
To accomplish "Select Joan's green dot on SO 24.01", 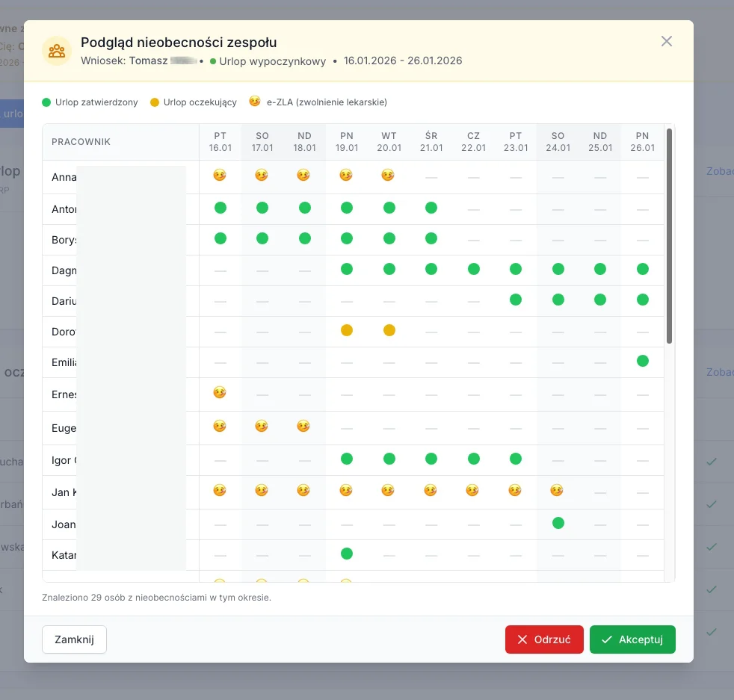I will [x=558, y=523].
